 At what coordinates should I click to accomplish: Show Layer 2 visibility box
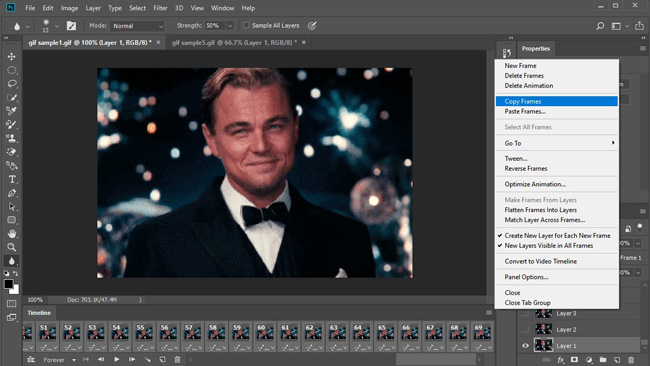coord(525,329)
